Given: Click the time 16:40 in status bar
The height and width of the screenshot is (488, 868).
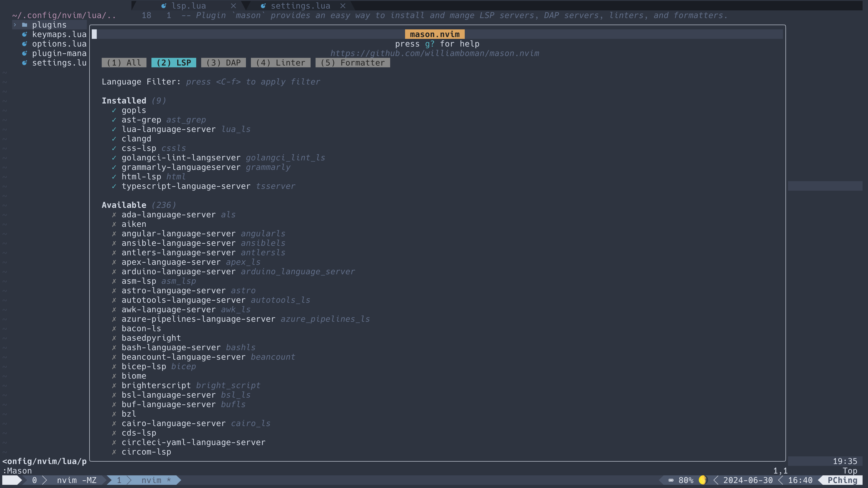Looking at the screenshot, I should pyautogui.click(x=800, y=480).
